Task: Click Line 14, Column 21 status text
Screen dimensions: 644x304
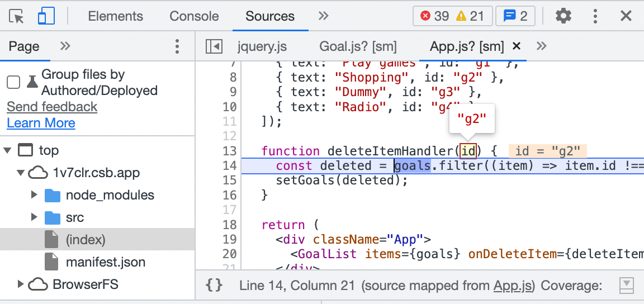Action: pyautogui.click(x=298, y=286)
